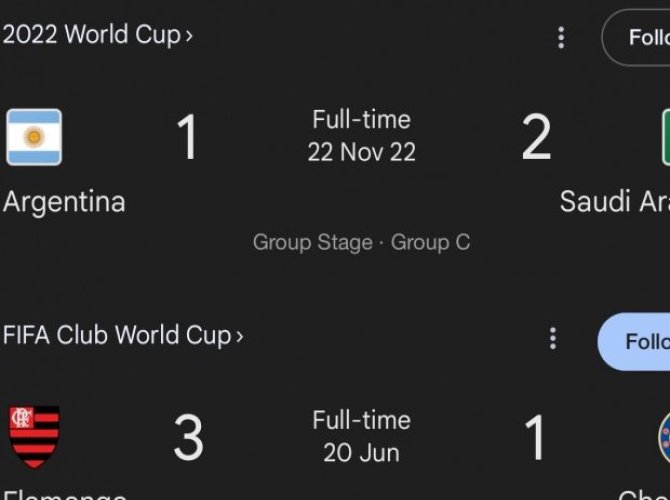
Task: Tap the away score 1 in Club World Cup
Action: [534, 437]
